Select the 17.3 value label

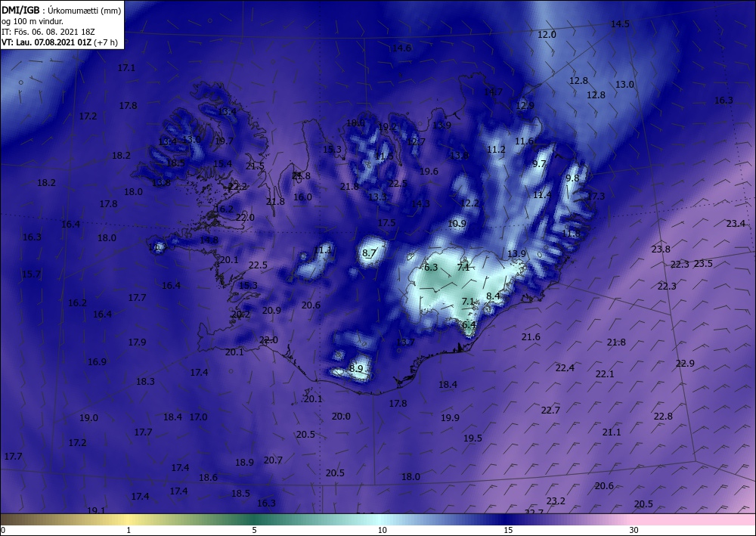(x=596, y=196)
